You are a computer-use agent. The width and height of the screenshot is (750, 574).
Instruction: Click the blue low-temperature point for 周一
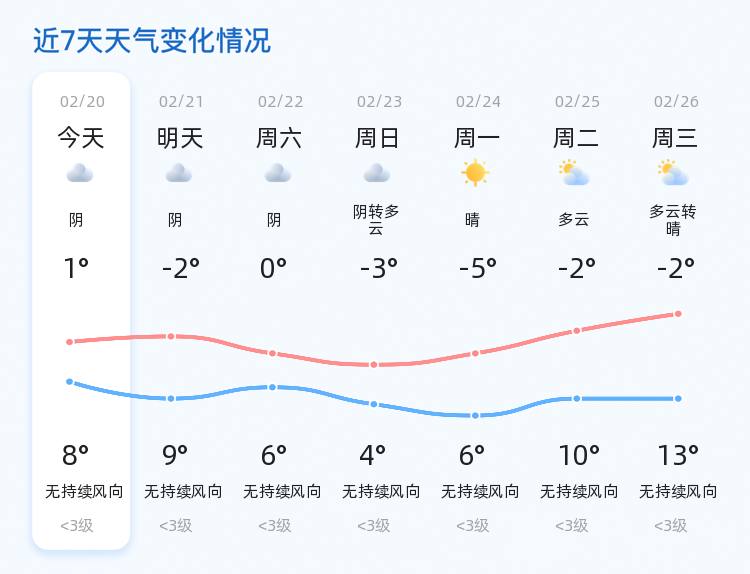tap(476, 415)
